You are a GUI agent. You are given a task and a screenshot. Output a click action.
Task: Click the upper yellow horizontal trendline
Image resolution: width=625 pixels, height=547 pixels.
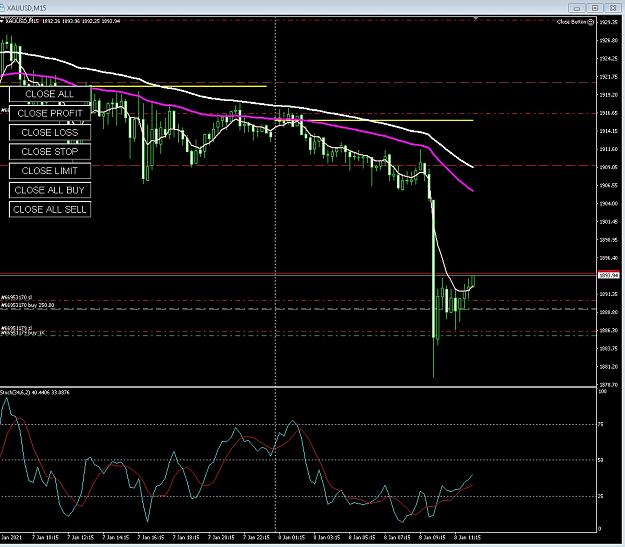[x=179, y=86]
